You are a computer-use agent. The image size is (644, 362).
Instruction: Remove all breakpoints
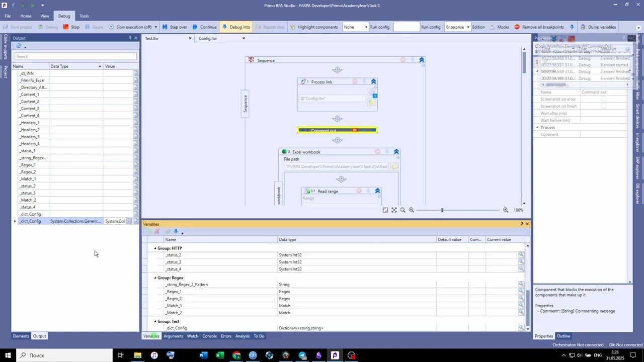[x=539, y=27]
